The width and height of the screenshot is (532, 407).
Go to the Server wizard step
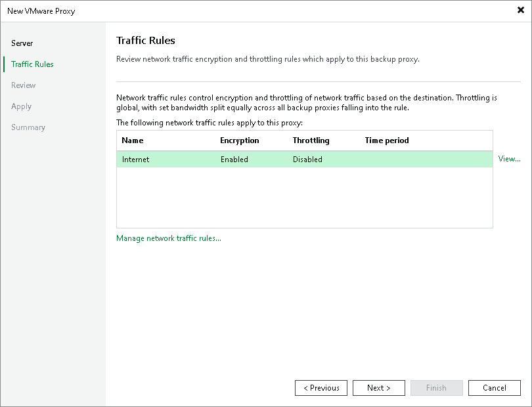point(22,43)
